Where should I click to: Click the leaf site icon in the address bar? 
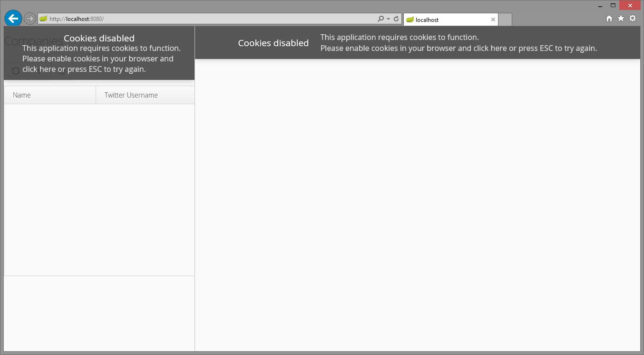pos(43,19)
